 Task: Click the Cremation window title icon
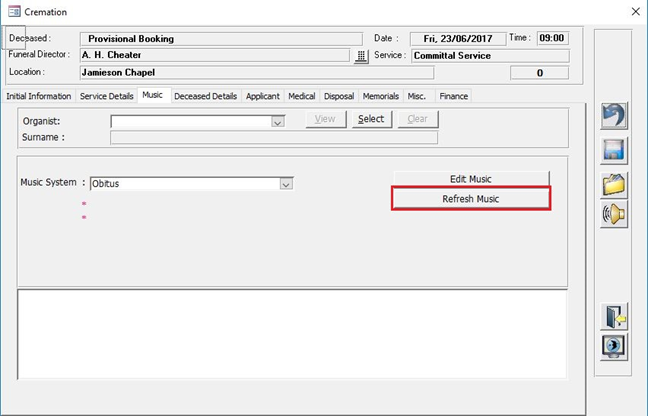[11, 11]
